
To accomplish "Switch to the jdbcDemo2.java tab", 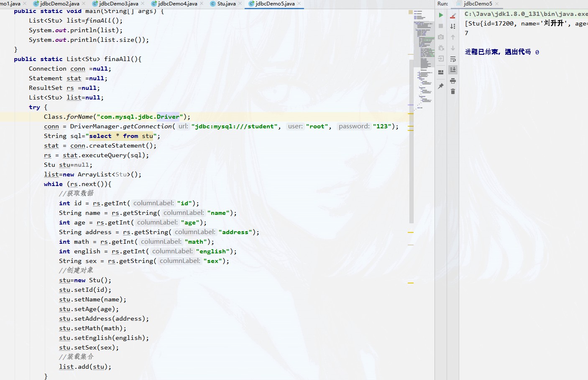I will pyautogui.click(x=59, y=4).
